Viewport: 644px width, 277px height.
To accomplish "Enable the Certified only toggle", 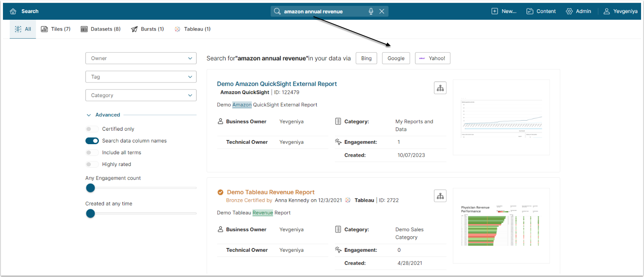I will point(92,129).
